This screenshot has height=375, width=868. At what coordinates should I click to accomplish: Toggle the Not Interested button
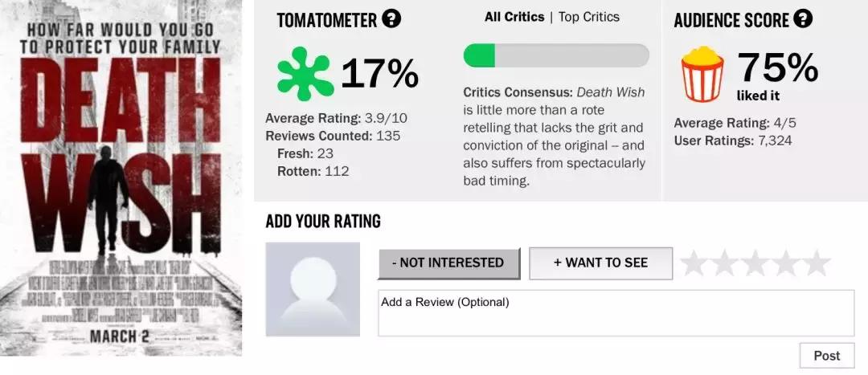pos(448,263)
